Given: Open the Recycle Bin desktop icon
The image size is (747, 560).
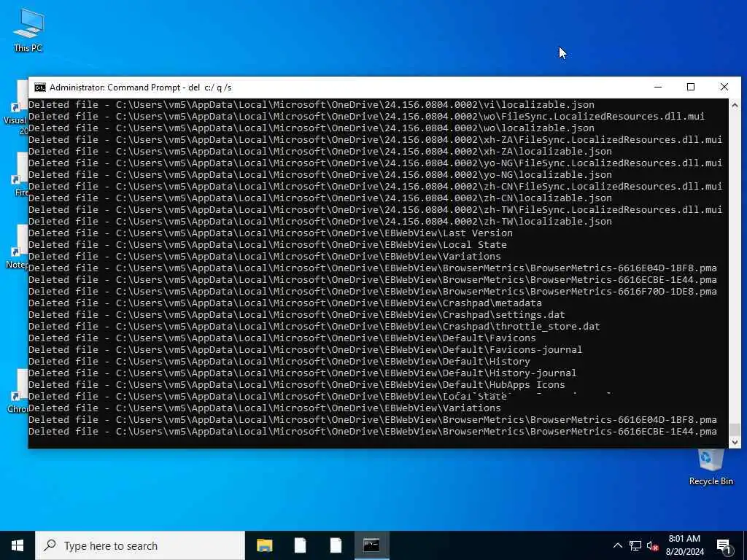Looking at the screenshot, I should 711,467.
